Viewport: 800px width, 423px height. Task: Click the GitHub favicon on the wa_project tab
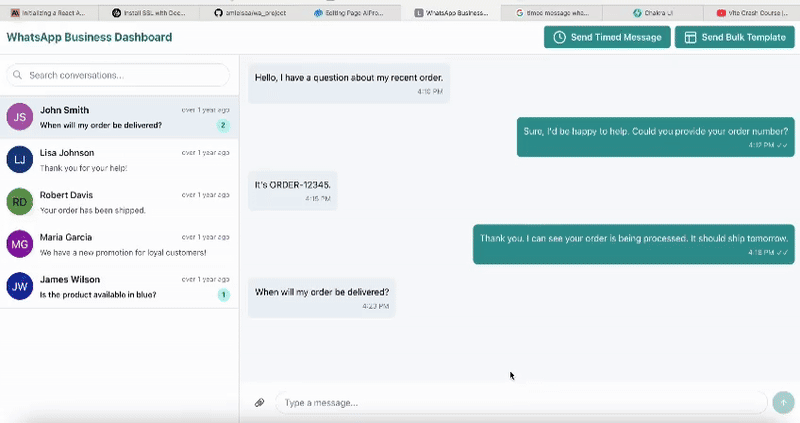tap(218, 13)
